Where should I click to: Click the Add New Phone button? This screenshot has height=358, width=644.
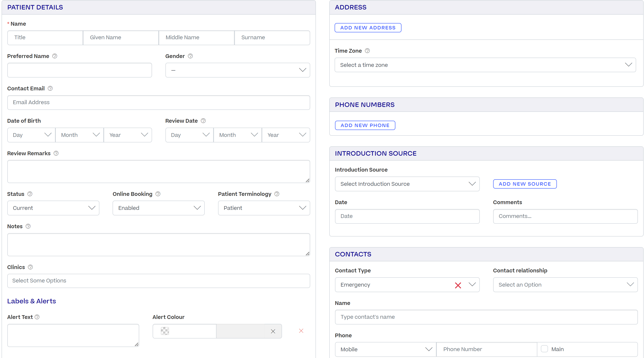pyautogui.click(x=365, y=125)
